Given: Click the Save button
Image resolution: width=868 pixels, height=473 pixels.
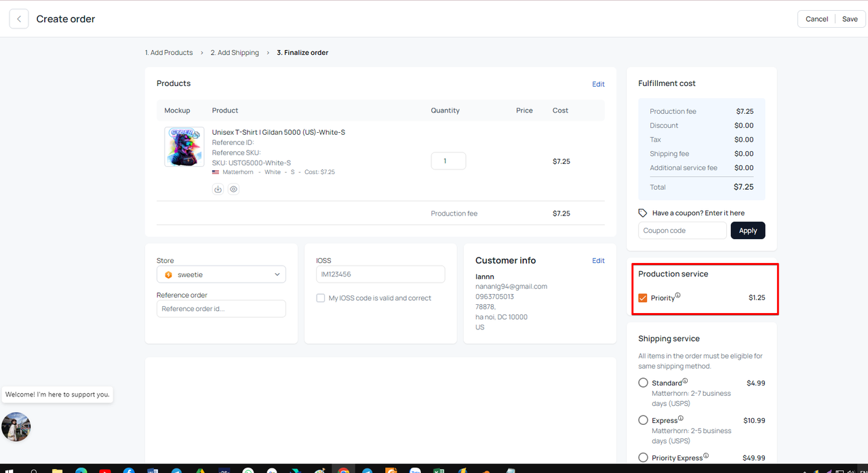Looking at the screenshot, I should pyautogui.click(x=850, y=19).
